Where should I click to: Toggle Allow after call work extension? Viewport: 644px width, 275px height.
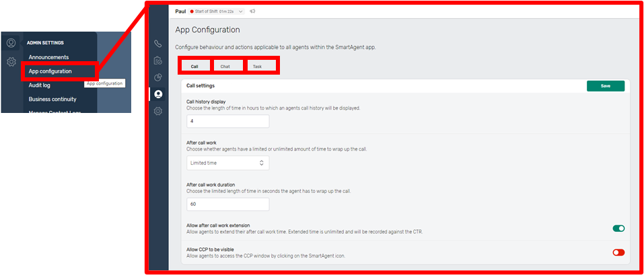click(x=618, y=229)
